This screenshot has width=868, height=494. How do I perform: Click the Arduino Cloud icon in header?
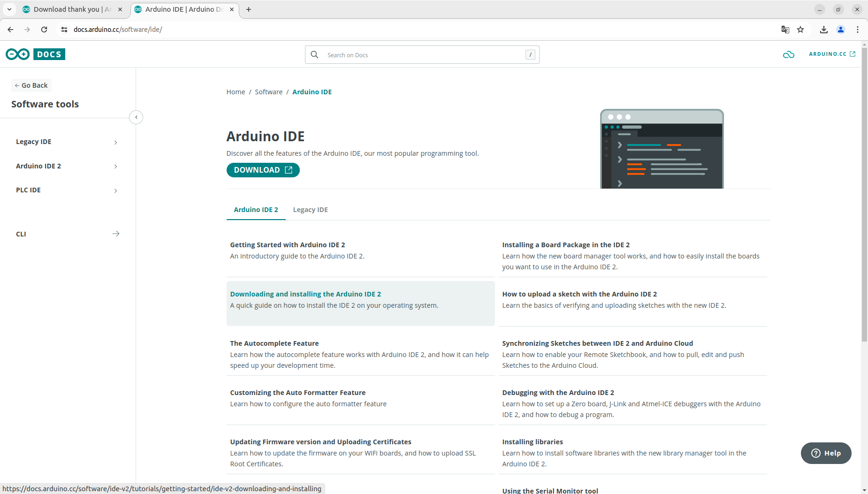pyautogui.click(x=788, y=54)
